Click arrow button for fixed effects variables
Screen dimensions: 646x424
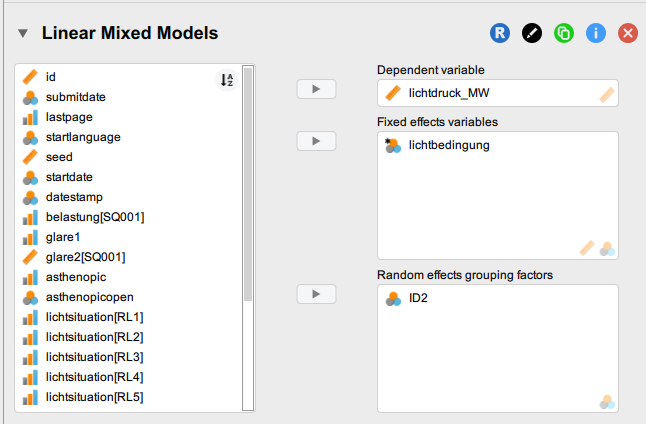pos(316,140)
